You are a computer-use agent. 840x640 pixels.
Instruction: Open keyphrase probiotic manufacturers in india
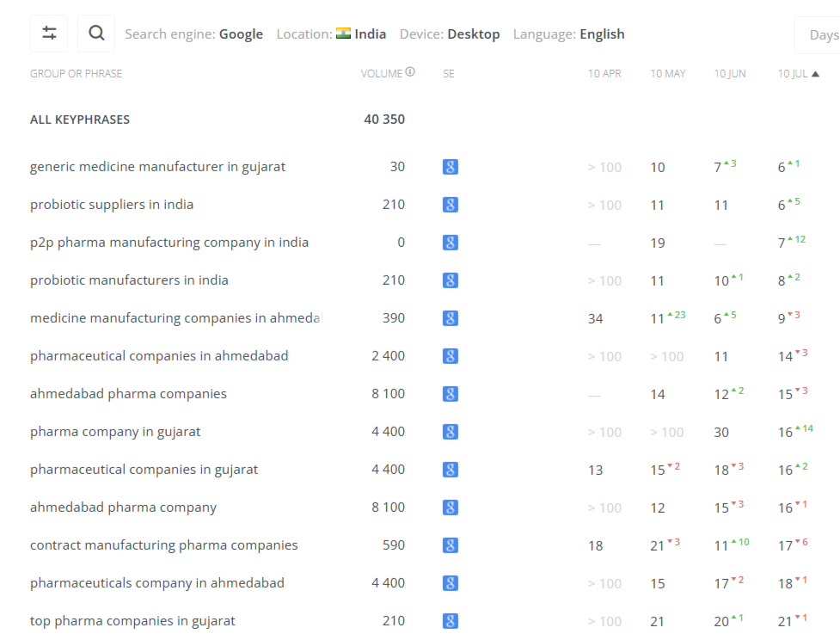[129, 280]
